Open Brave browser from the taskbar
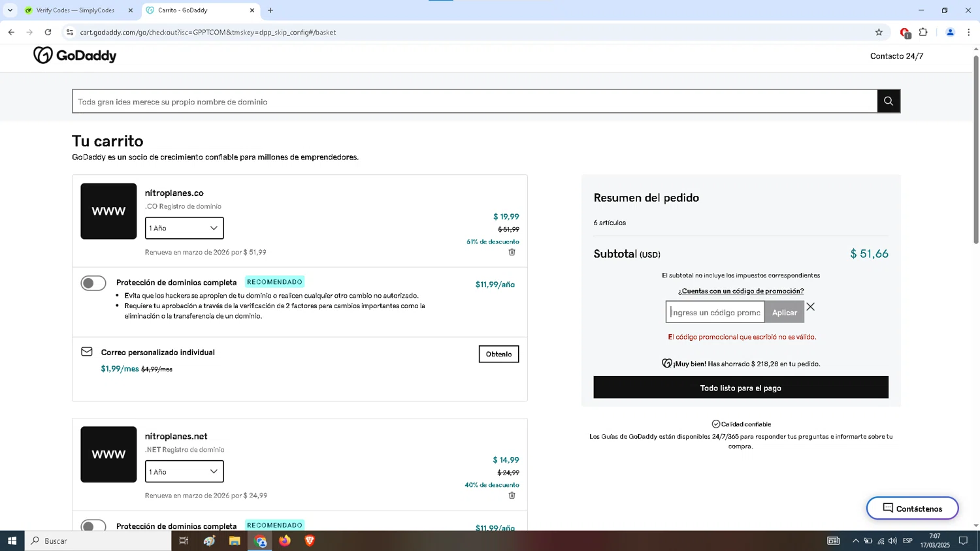Image resolution: width=980 pixels, height=551 pixels. tap(310, 541)
